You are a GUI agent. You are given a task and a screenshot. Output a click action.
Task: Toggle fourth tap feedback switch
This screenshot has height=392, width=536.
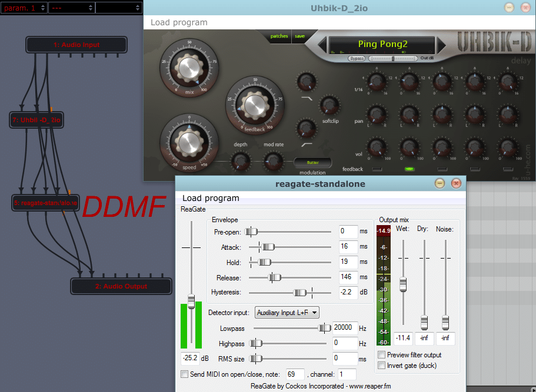[475, 169]
